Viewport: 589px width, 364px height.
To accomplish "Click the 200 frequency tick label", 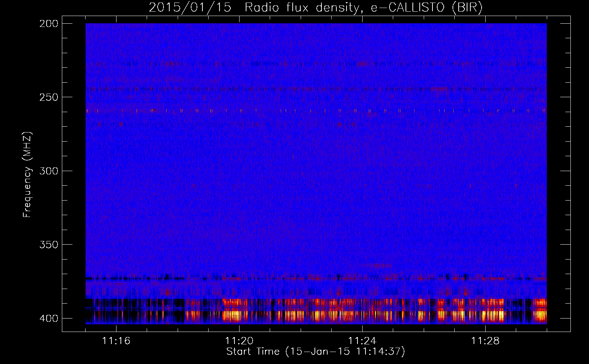I will click(x=48, y=24).
